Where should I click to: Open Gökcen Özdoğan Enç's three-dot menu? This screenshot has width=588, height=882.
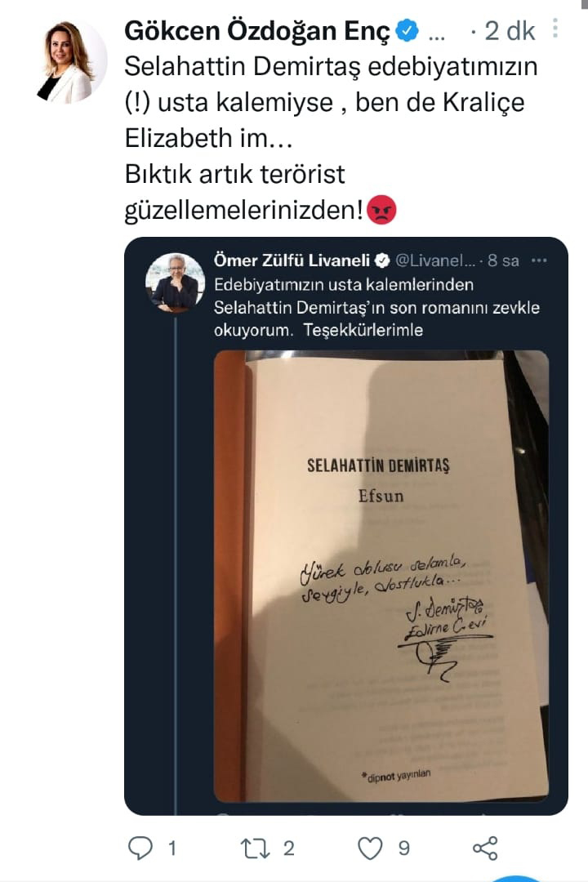(x=555, y=29)
